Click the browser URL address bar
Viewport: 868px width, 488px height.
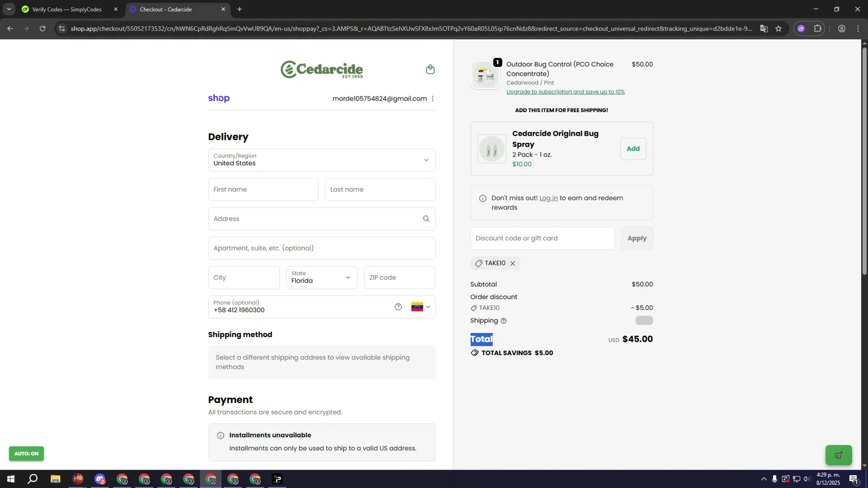(411, 28)
